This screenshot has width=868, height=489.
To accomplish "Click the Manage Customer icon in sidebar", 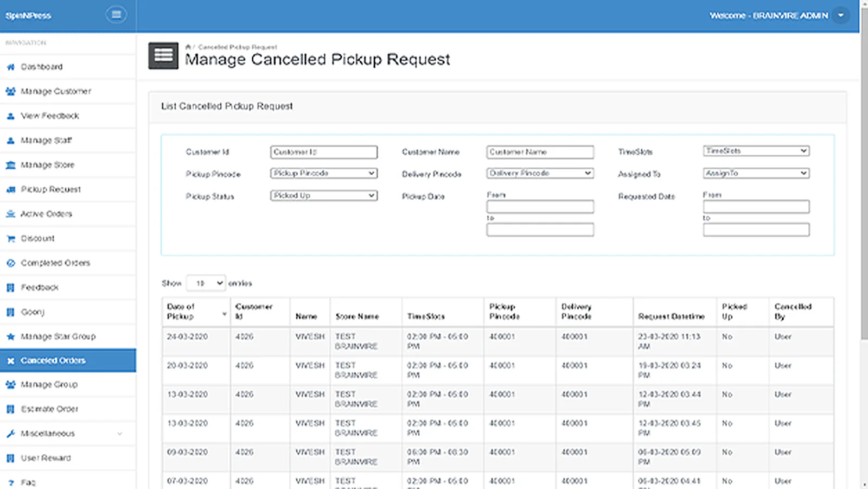I will [10, 91].
